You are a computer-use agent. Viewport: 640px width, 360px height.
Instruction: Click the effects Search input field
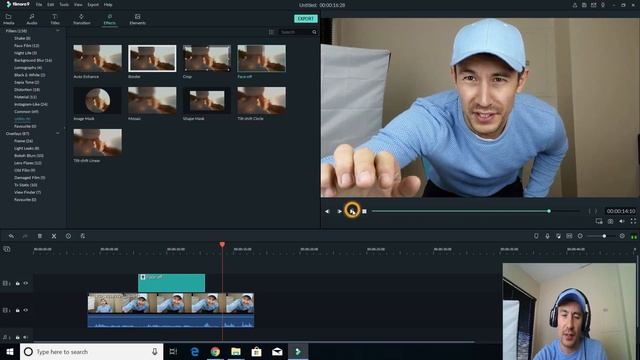pos(296,32)
